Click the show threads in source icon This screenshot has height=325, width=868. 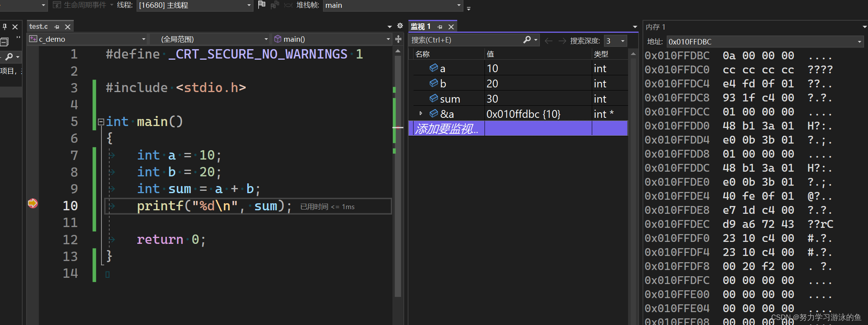(275, 5)
